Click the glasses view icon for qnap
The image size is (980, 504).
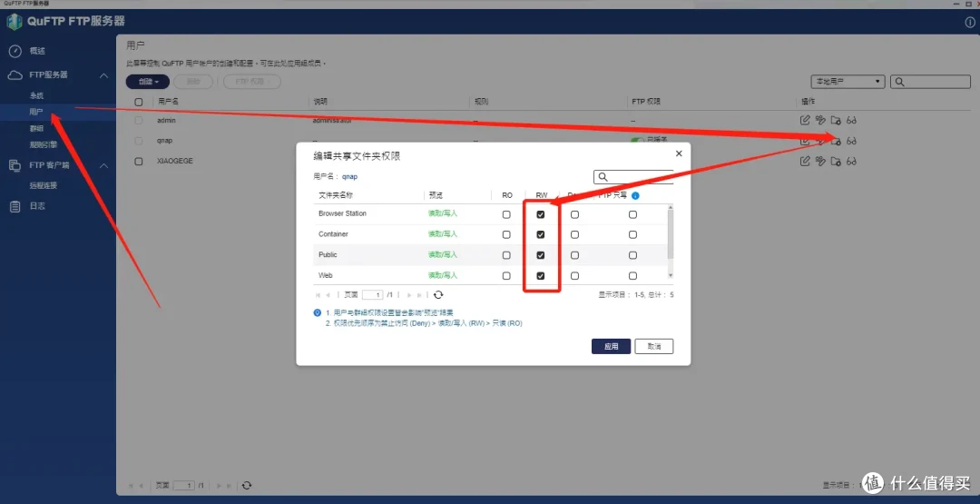[x=851, y=141]
